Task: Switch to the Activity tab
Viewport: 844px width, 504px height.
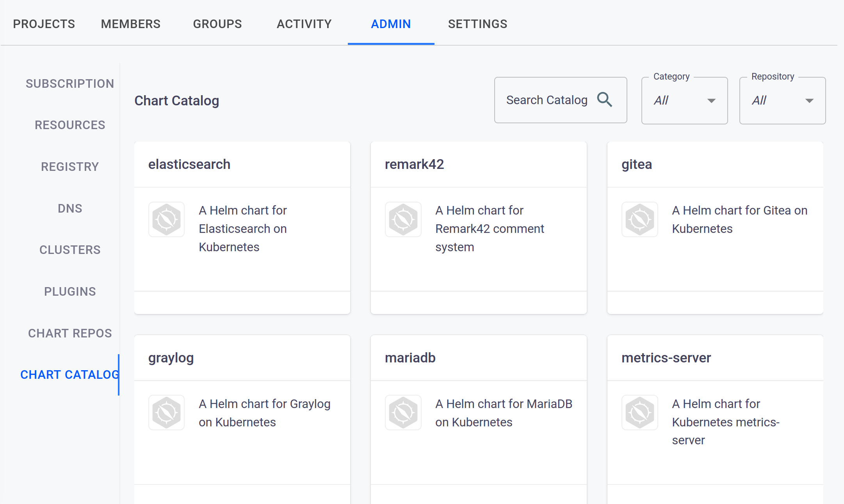Action: coord(304,24)
